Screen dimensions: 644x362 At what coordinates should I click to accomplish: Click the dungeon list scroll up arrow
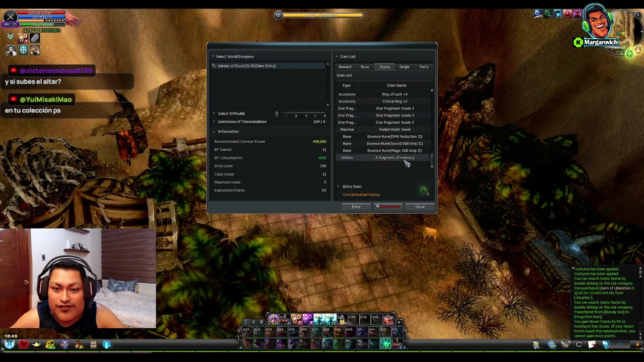coord(328,64)
